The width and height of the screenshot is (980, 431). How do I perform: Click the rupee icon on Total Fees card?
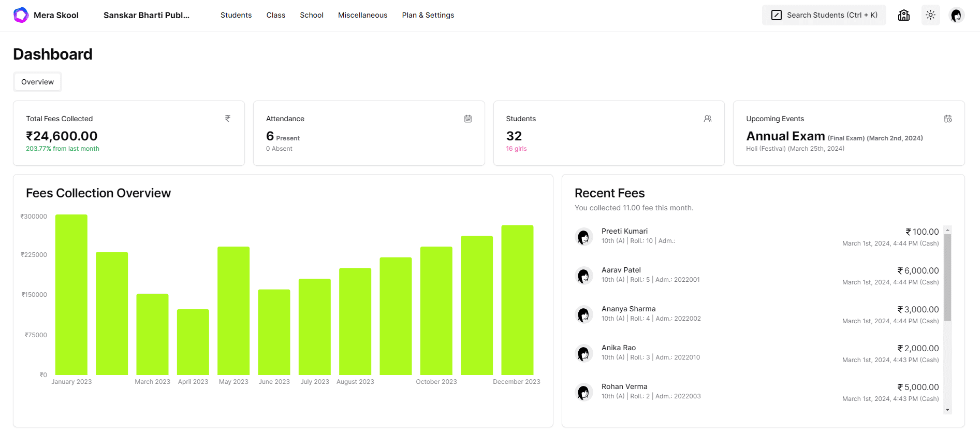coord(227,119)
